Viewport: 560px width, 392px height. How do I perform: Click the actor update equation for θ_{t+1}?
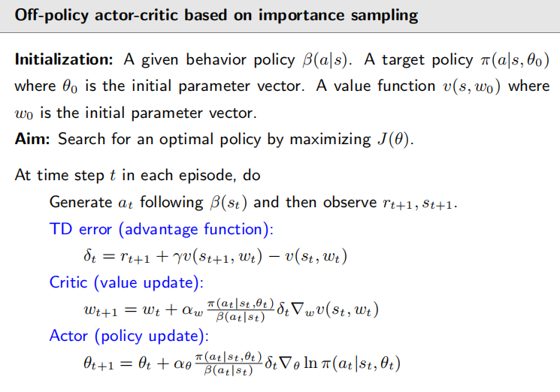242,363
